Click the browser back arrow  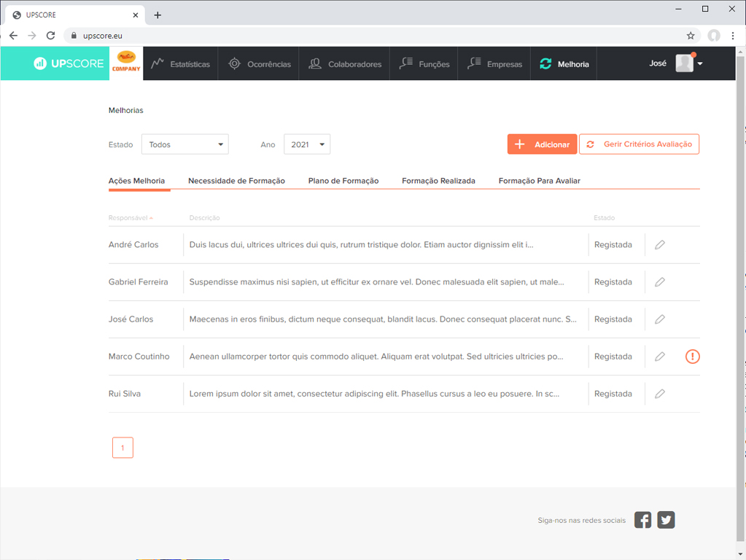(x=13, y=36)
